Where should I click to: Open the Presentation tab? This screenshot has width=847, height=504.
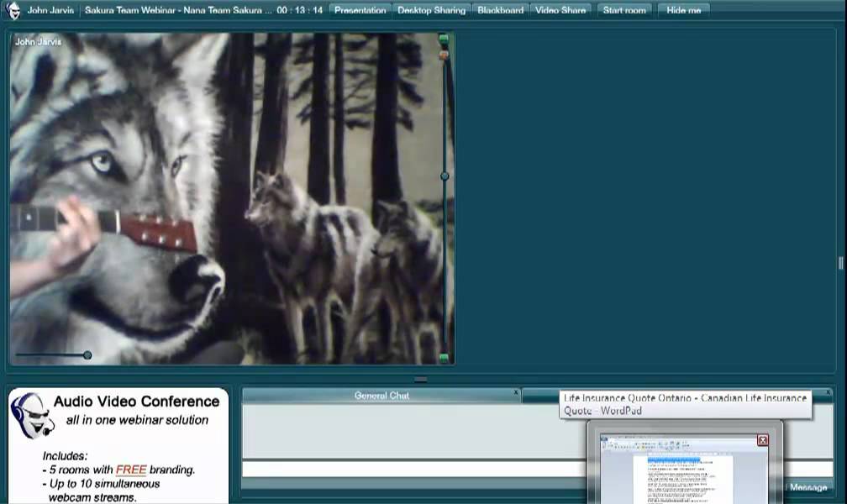pyautogui.click(x=360, y=10)
